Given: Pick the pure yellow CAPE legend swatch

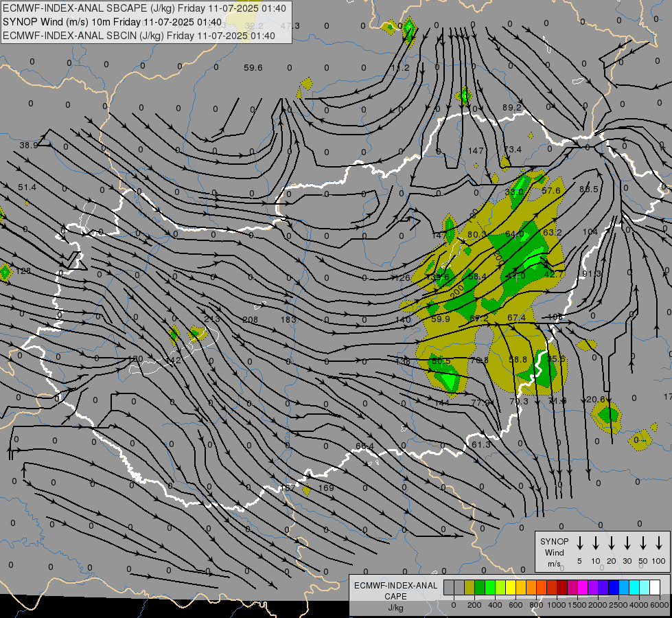Looking at the screenshot, I should [x=511, y=587].
